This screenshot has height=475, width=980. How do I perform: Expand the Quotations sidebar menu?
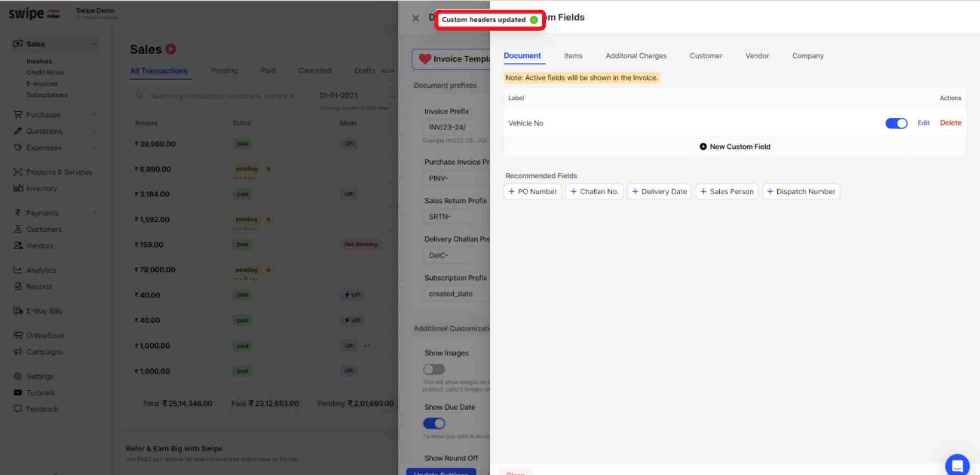coord(94,131)
